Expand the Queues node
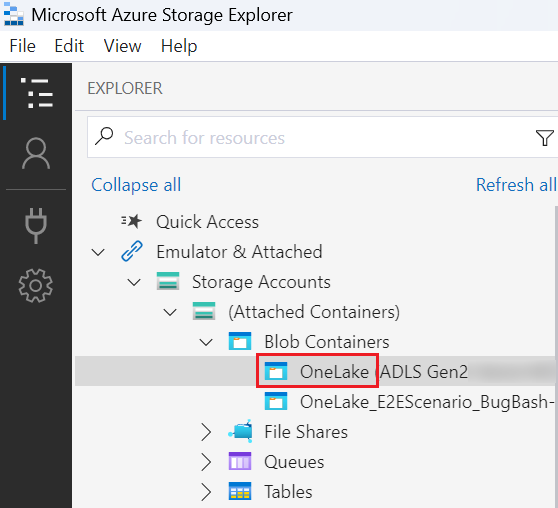The image size is (558, 508). click(x=206, y=462)
